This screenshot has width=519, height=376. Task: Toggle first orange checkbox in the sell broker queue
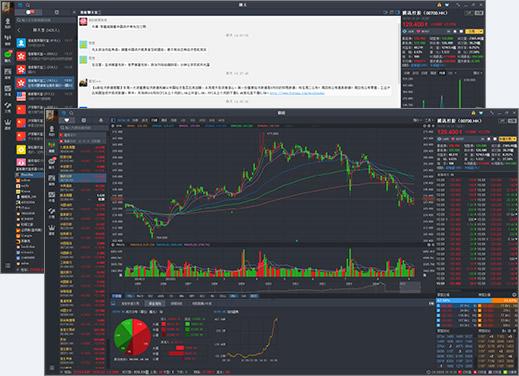[480, 306]
